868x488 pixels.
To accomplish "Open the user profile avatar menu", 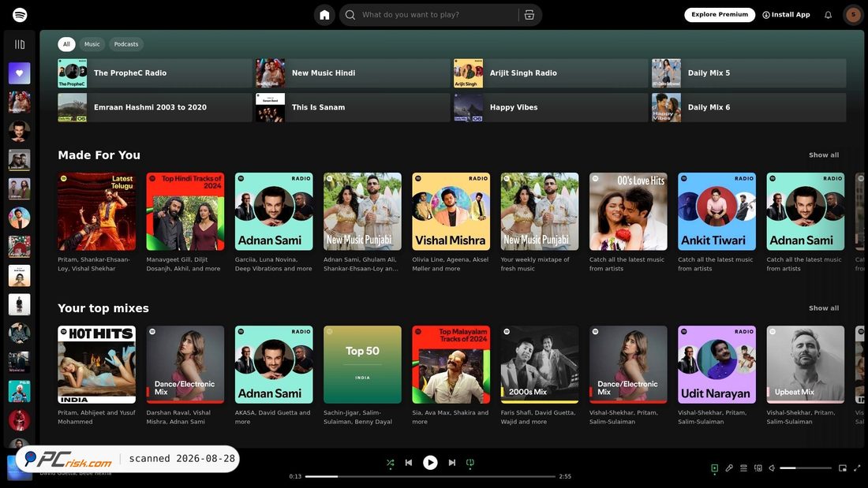I will (853, 15).
